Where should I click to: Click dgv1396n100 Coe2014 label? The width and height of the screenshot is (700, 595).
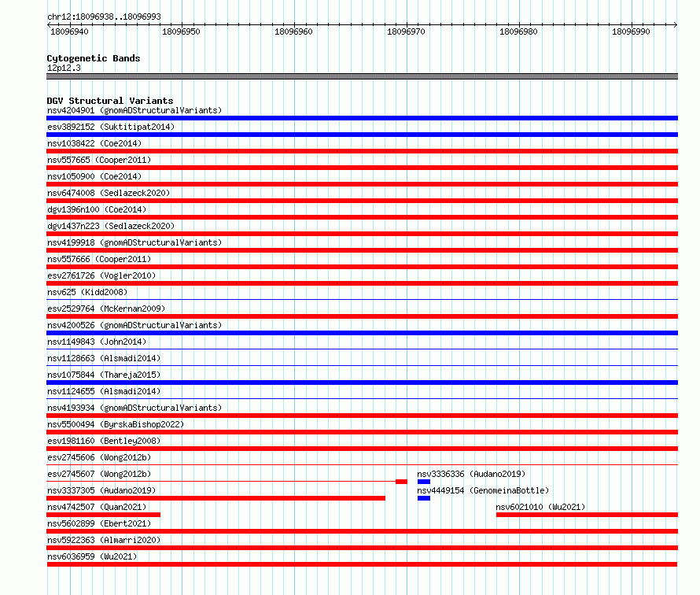click(97, 209)
